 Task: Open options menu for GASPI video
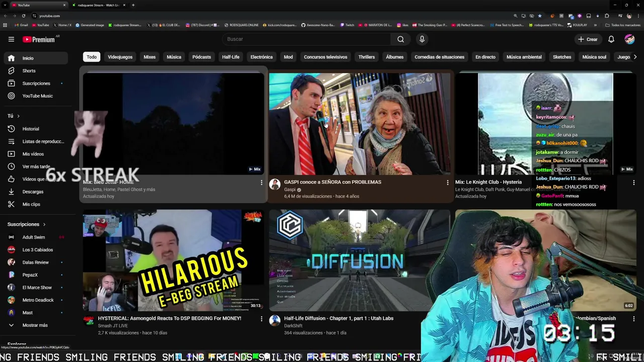click(x=447, y=183)
